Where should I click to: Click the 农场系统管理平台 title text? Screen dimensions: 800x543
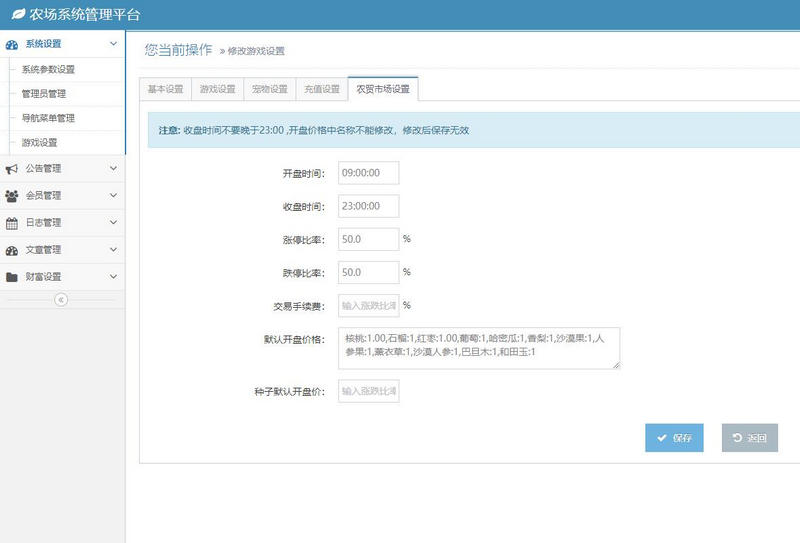85,15
